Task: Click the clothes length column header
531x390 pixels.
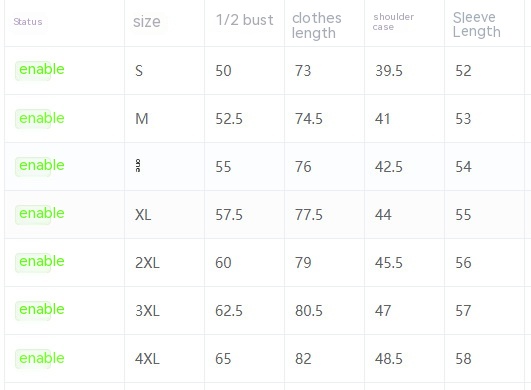Action: click(317, 26)
